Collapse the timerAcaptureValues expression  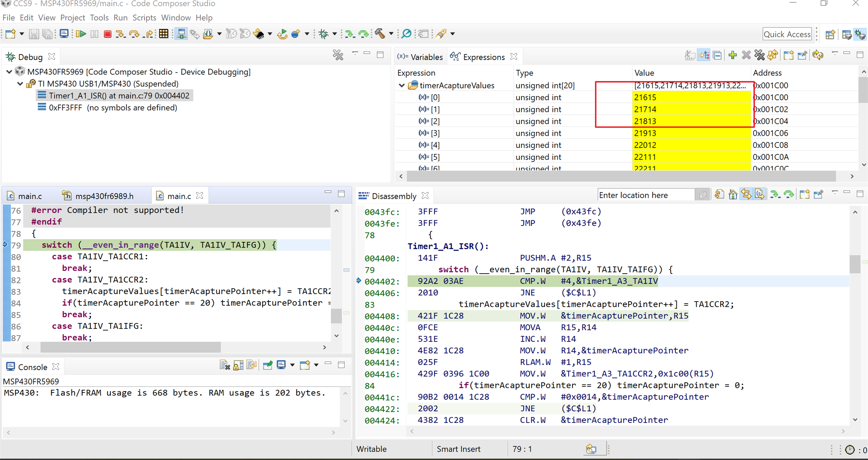click(402, 85)
